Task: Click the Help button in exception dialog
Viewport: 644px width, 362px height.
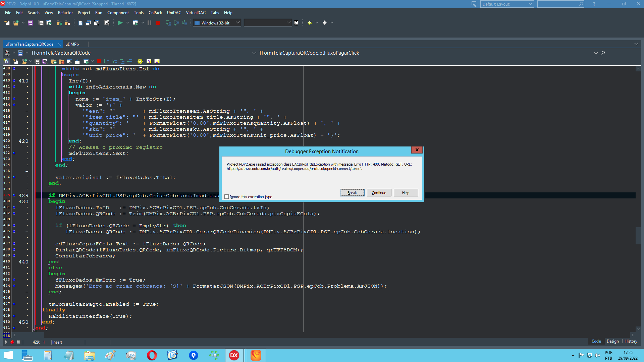Action: tap(406, 193)
